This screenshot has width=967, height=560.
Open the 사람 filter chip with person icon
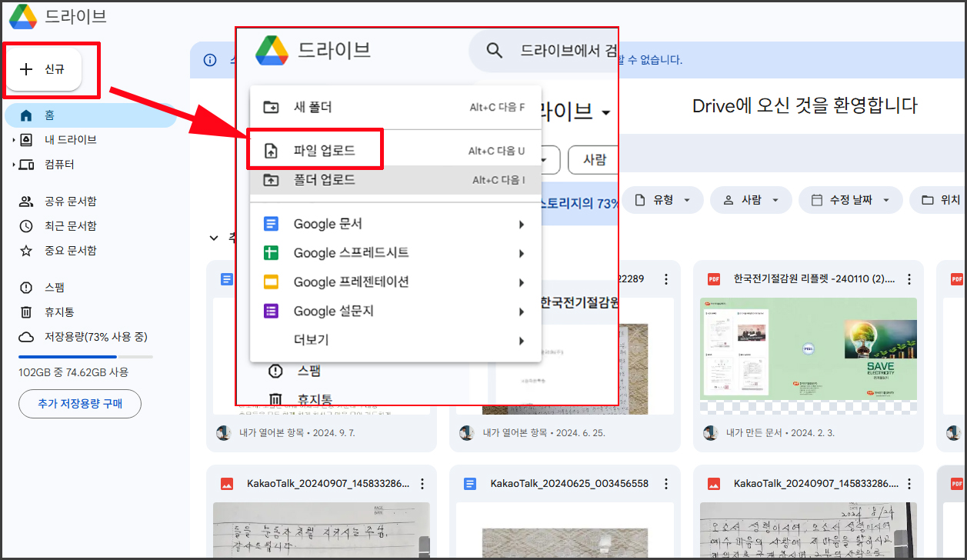click(x=750, y=200)
